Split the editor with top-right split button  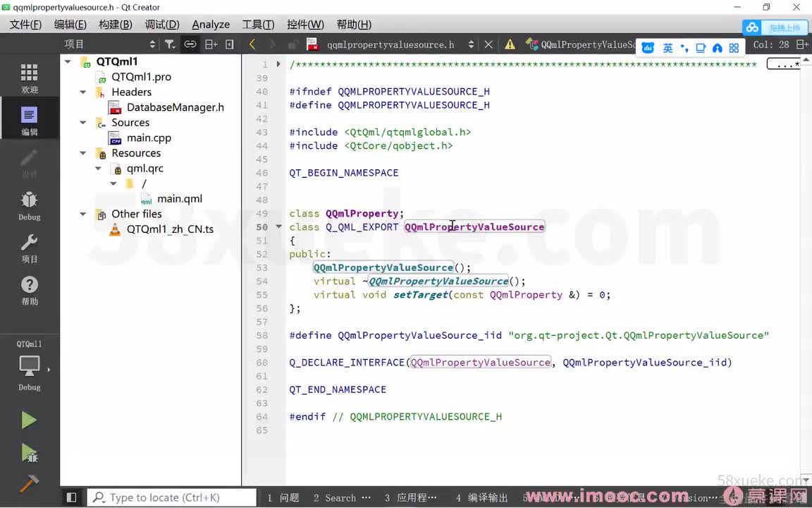(802, 44)
